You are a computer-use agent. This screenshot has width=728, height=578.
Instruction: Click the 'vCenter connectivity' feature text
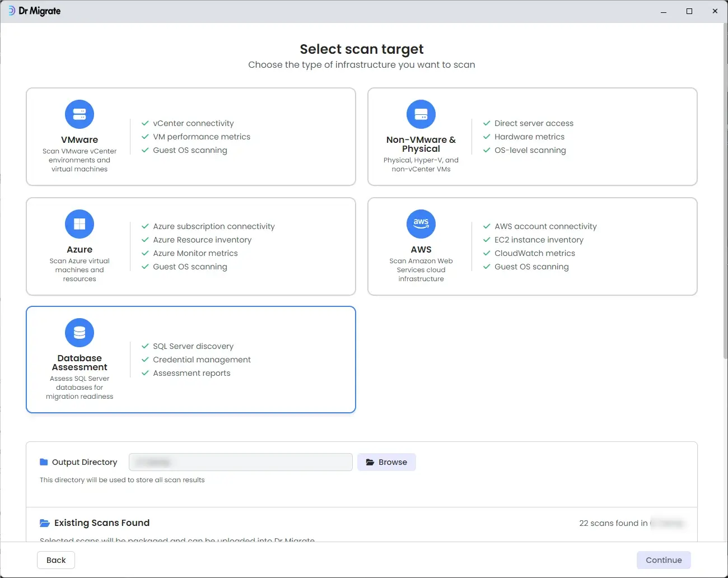click(193, 123)
